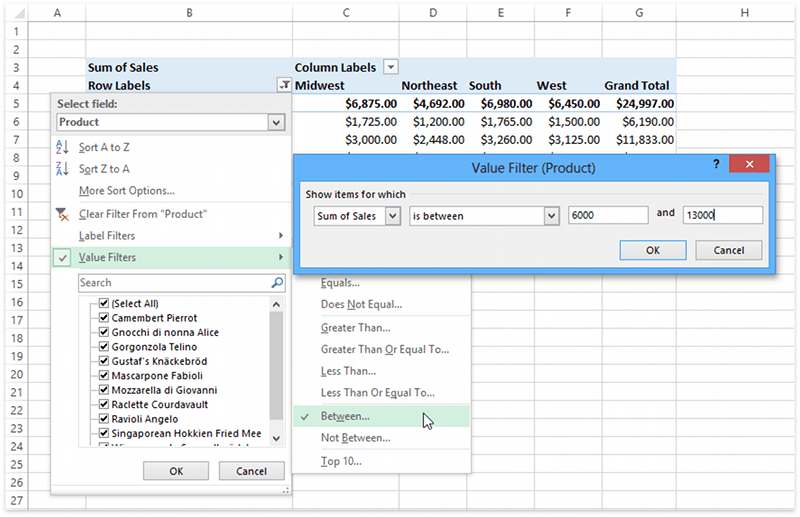Screen dimensions: 800x517
Task: Click OK in Value Filter dialog
Action: click(x=653, y=250)
